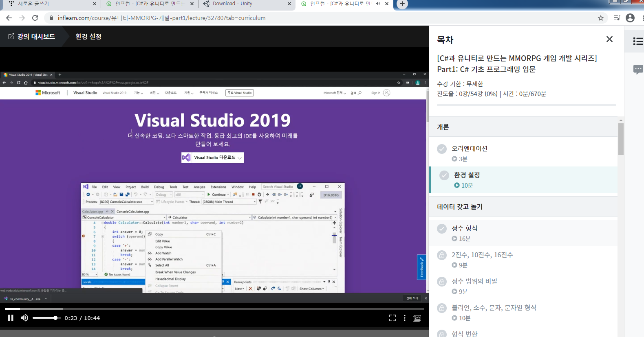Viewport: 644px width, 337px height.
Task: Click lock icon of 정수 범위의 비밀
Action: click(x=442, y=281)
